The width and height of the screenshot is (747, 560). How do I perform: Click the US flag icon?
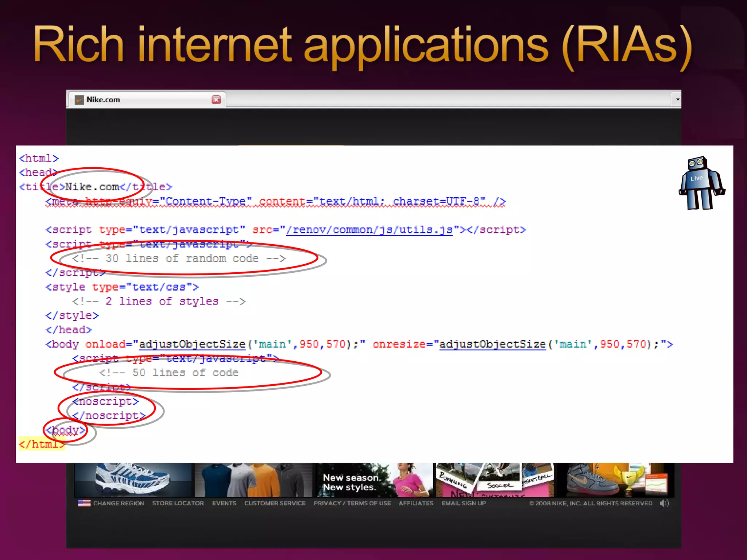(x=84, y=503)
